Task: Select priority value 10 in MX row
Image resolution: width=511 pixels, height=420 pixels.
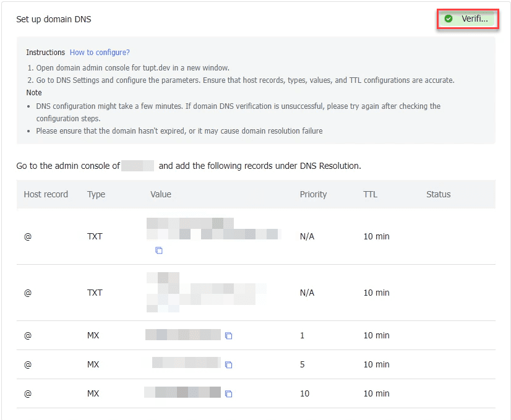Action: (305, 393)
